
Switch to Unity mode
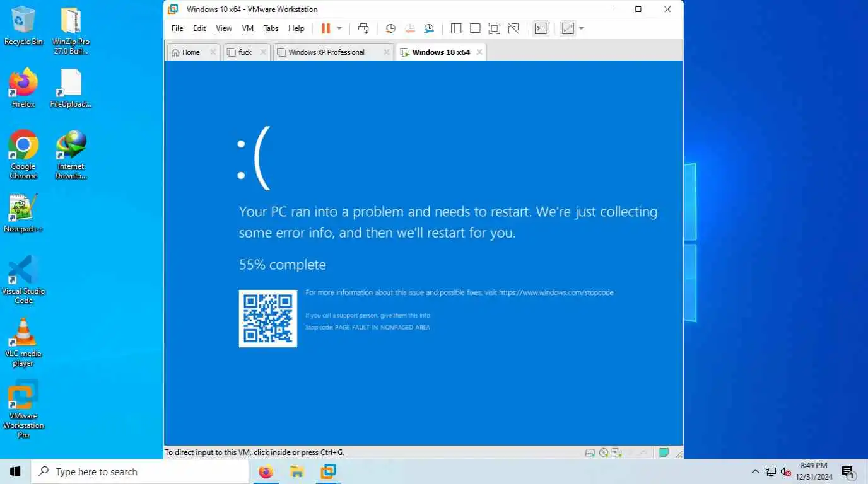click(x=513, y=28)
